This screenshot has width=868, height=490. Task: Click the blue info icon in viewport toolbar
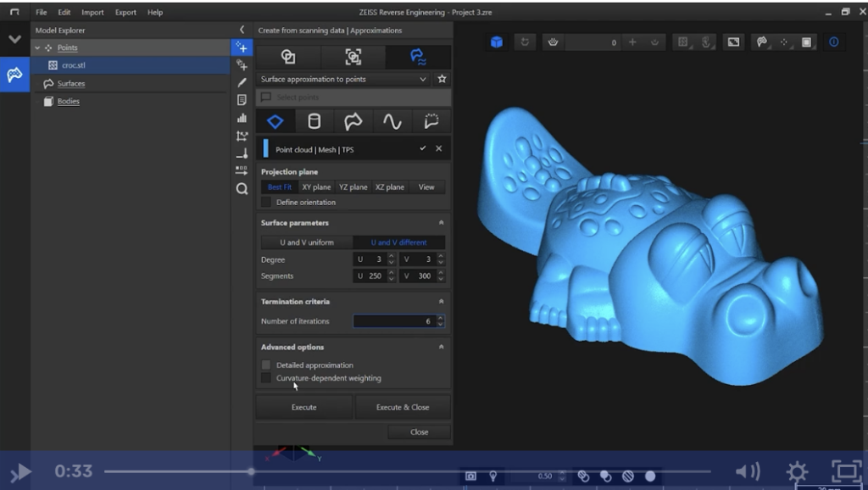pos(833,42)
